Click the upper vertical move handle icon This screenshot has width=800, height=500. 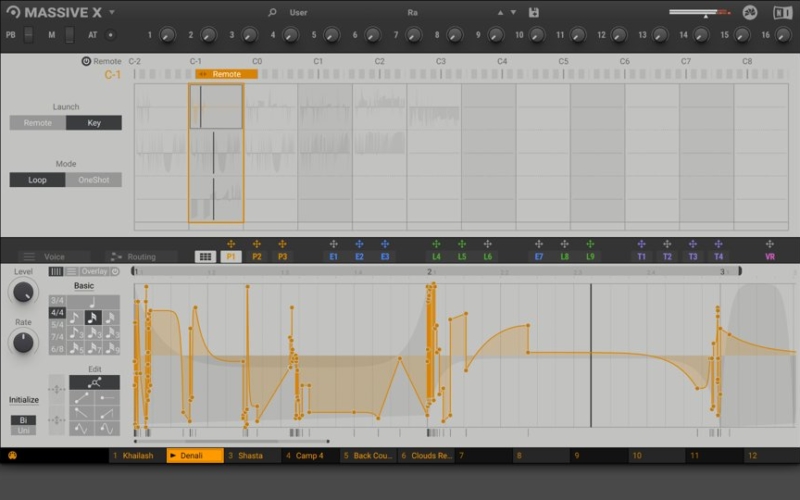pos(57,389)
